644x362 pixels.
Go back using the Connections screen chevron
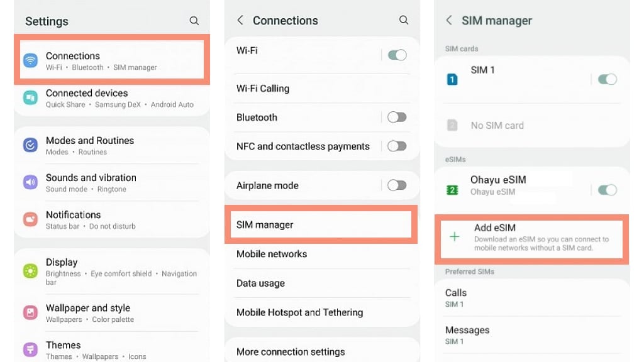pos(240,20)
